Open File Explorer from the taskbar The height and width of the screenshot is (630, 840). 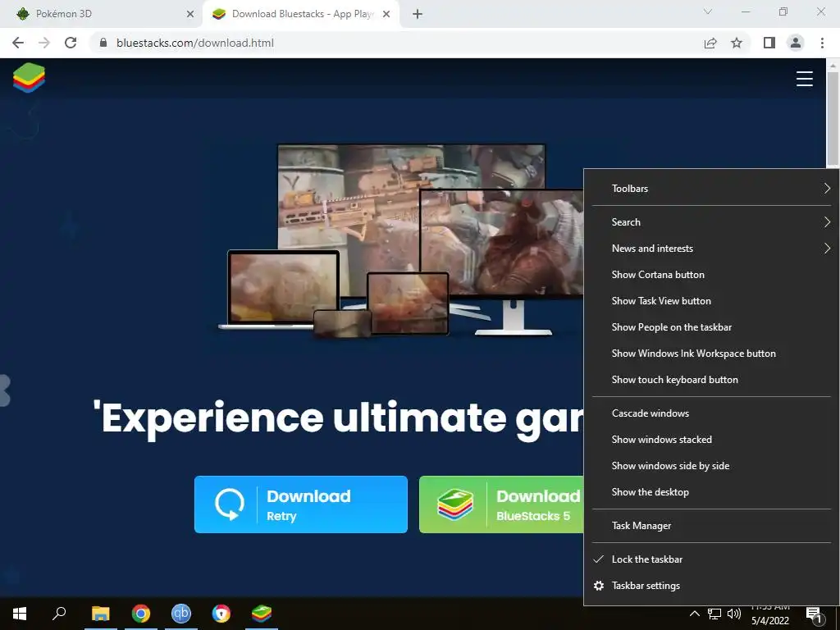click(100, 614)
